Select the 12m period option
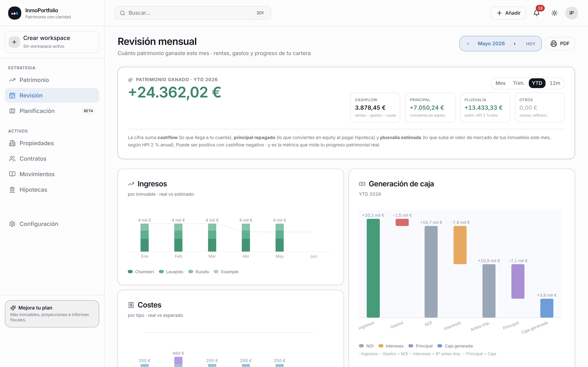This screenshot has width=588, height=367. tap(555, 83)
